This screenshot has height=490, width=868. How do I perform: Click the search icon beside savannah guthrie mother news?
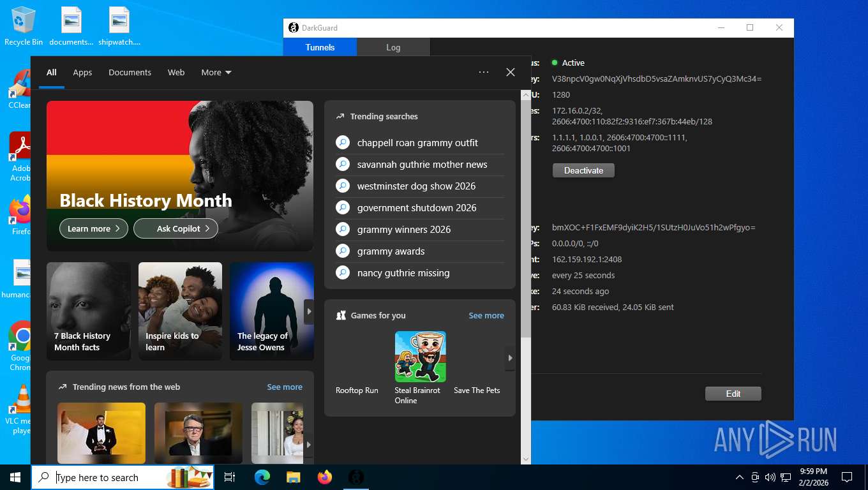343,165
